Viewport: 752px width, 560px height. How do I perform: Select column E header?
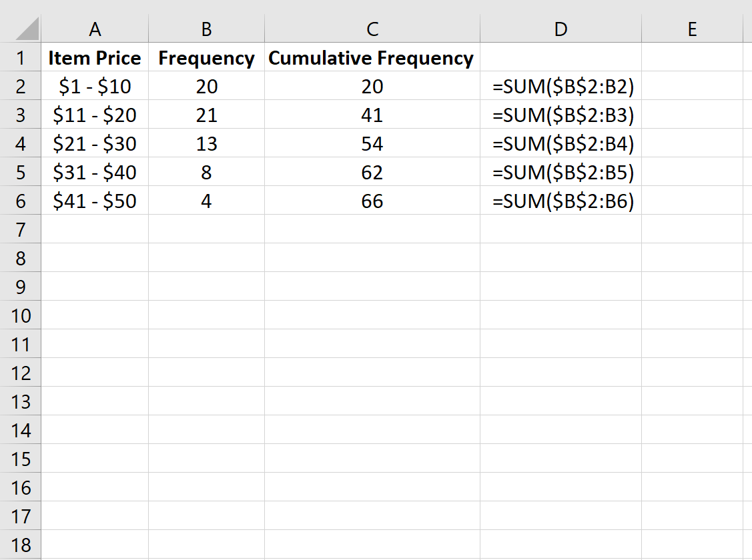point(693,29)
